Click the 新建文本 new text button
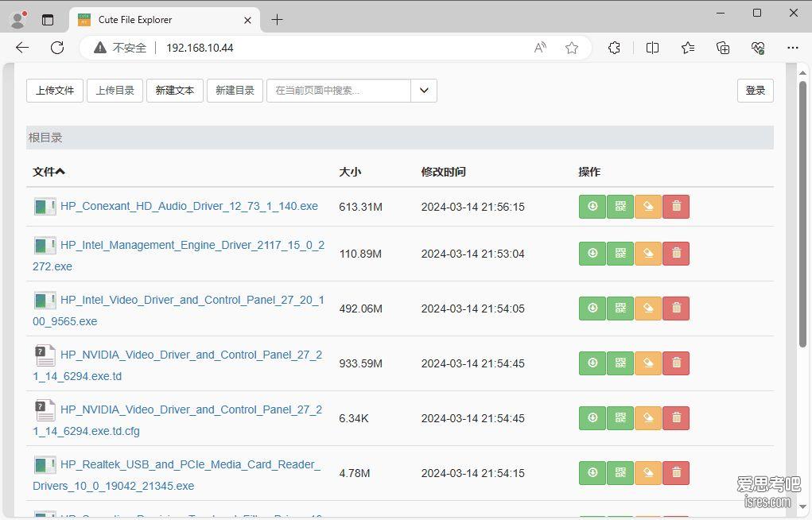 175,91
